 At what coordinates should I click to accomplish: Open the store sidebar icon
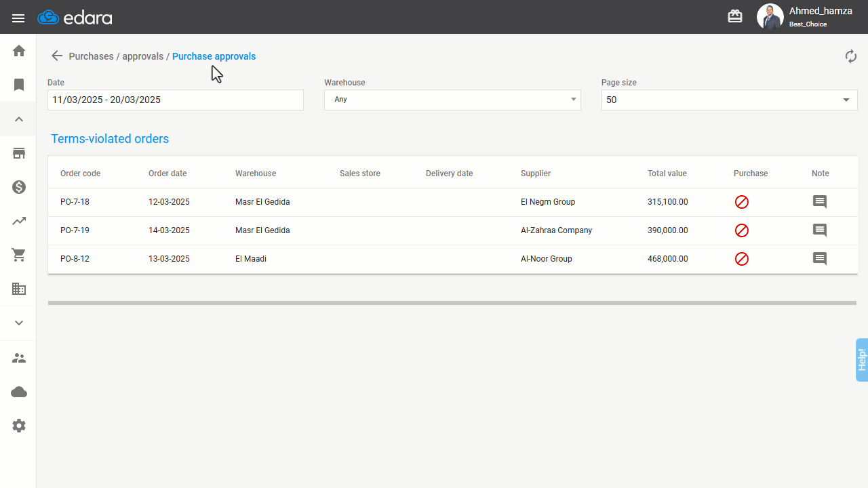pos(19,153)
